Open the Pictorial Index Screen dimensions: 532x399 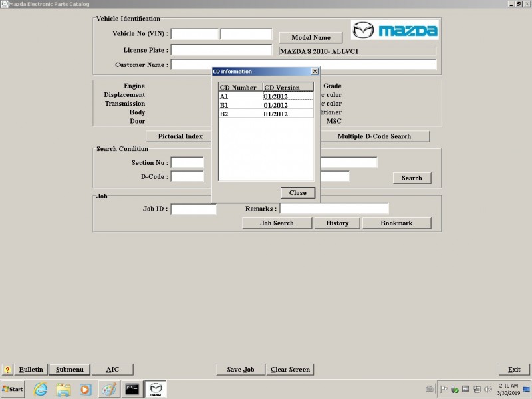[x=180, y=136]
